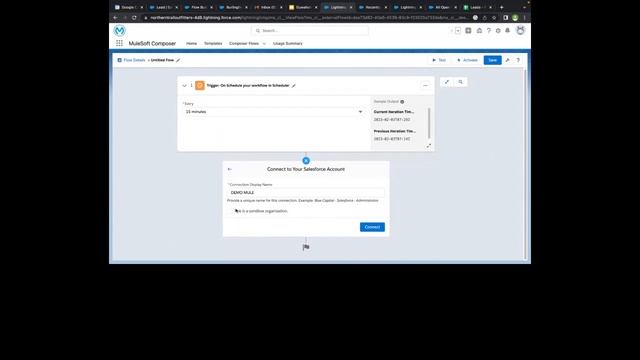Open Salesforce notifications bell
640x360 pixels.
pyautogui.click(x=507, y=31)
